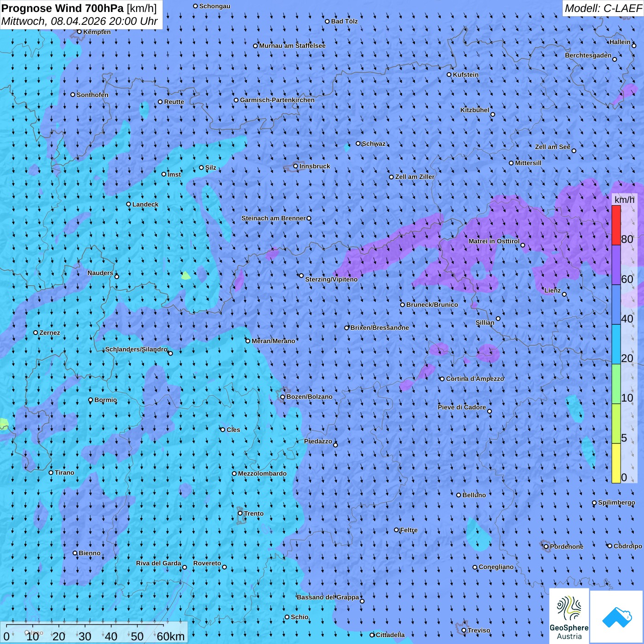Click the 'Predazzo' label
Image resolution: width=644 pixels, height=644 pixels.
click(318, 441)
